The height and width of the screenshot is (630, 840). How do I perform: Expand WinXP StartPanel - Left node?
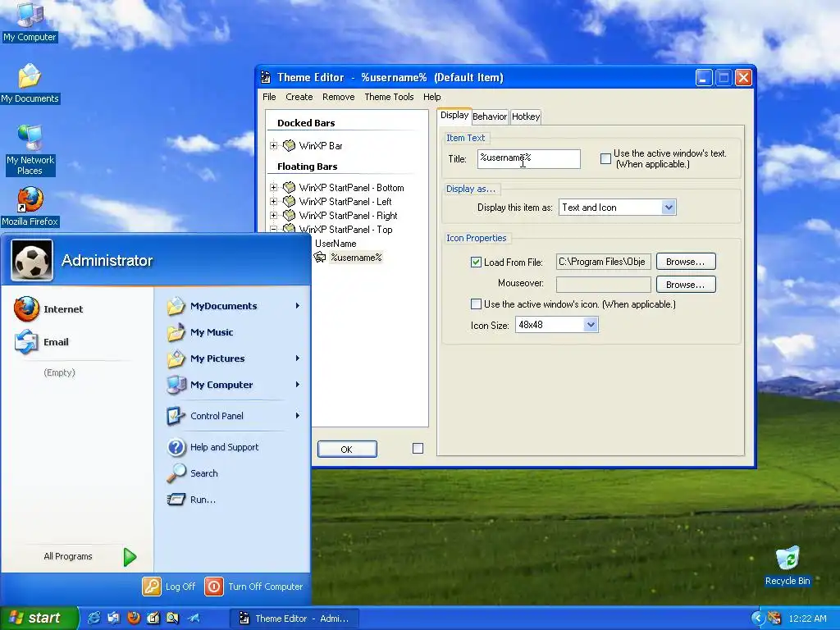coord(273,202)
